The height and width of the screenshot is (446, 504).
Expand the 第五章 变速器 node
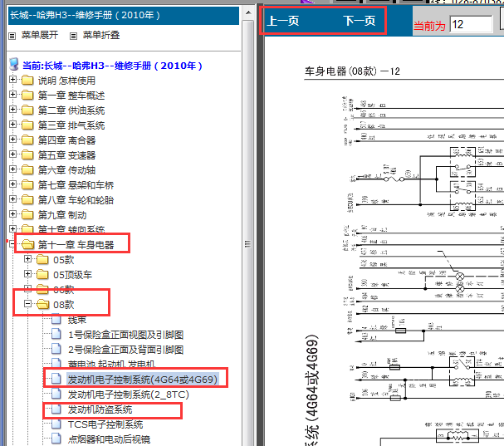point(12,154)
